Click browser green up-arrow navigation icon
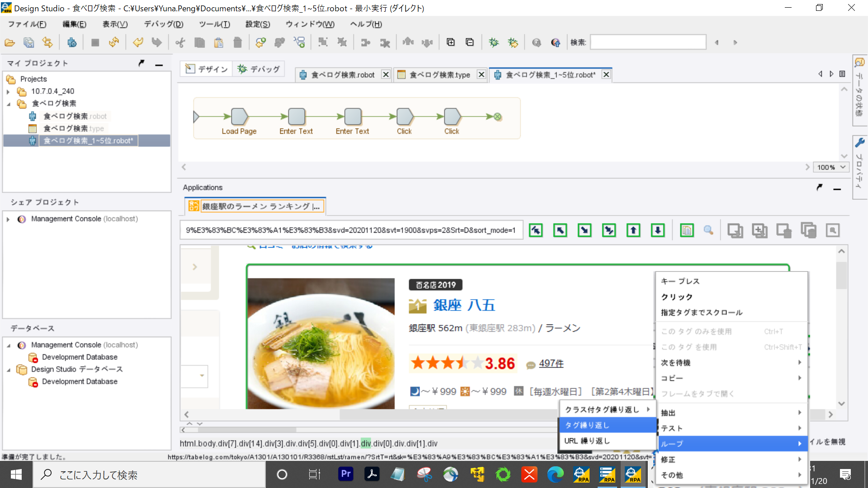 [634, 230]
